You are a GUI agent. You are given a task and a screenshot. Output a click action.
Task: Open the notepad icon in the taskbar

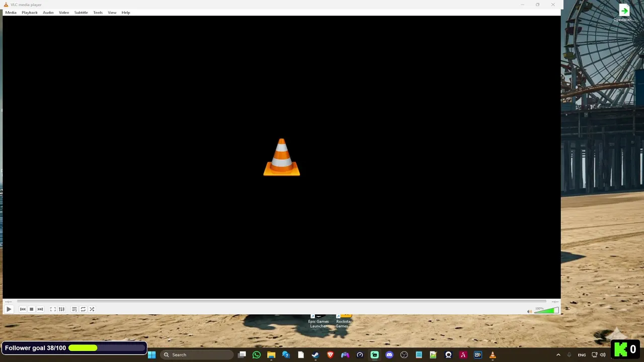click(x=419, y=355)
